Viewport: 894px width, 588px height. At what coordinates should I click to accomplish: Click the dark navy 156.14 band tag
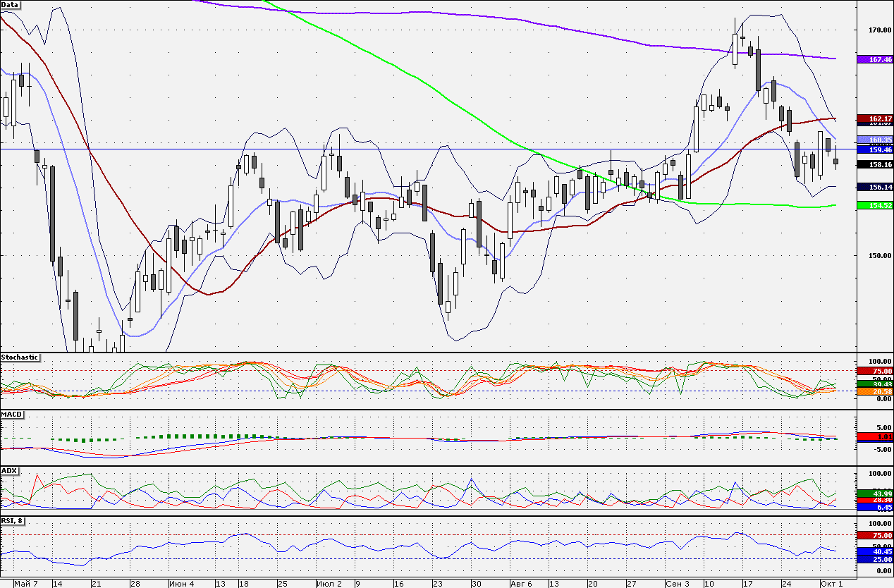tap(874, 187)
